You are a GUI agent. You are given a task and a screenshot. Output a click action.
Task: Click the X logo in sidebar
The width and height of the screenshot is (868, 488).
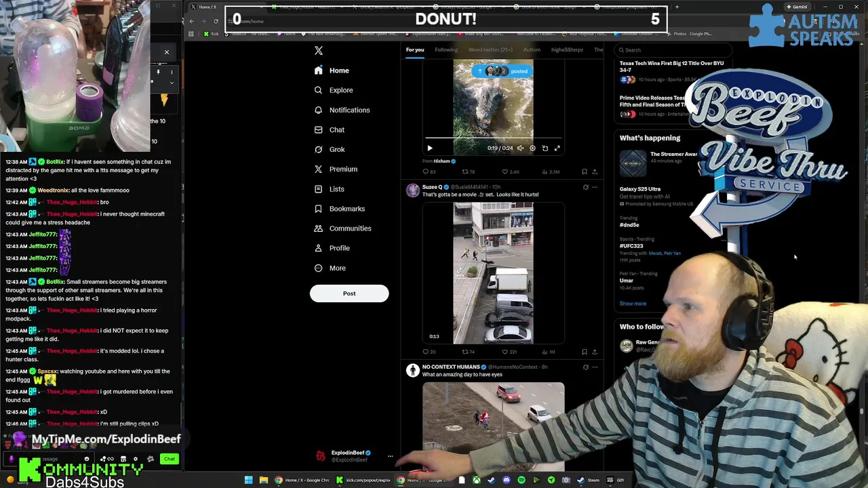tap(319, 50)
